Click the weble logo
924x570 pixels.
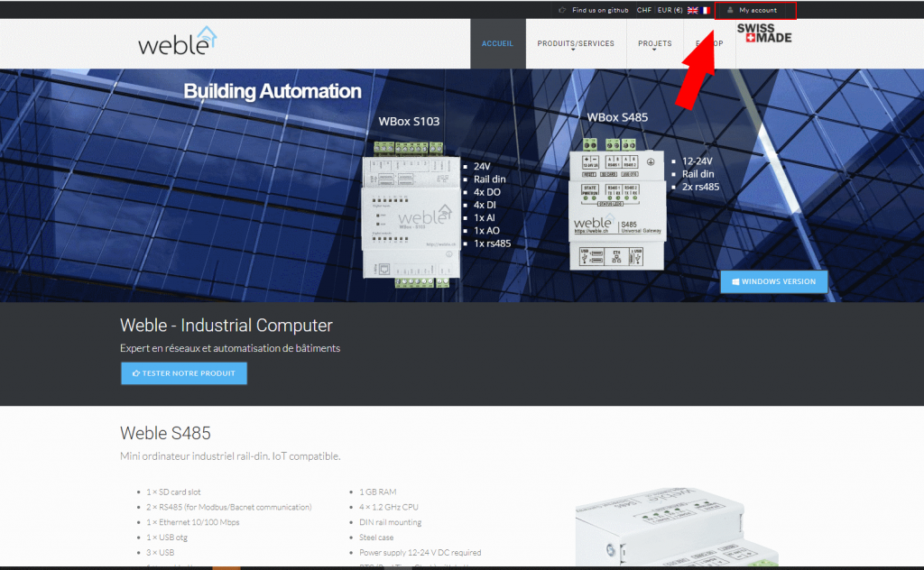tap(178, 41)
